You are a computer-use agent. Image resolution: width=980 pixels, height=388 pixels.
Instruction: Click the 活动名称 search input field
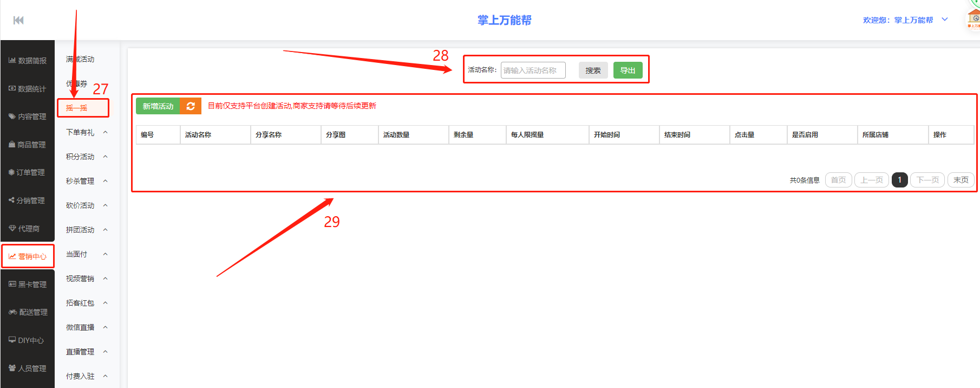[533, 70]
